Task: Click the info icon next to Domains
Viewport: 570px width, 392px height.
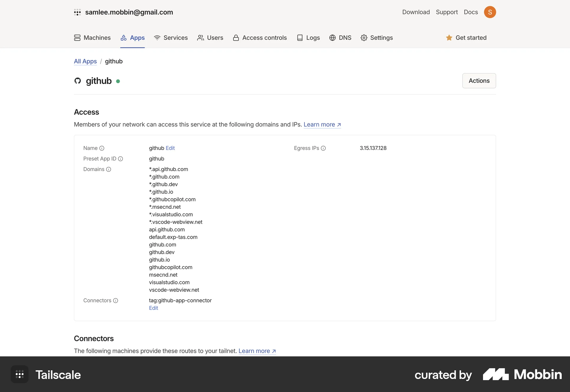Action: click(109, 169)
